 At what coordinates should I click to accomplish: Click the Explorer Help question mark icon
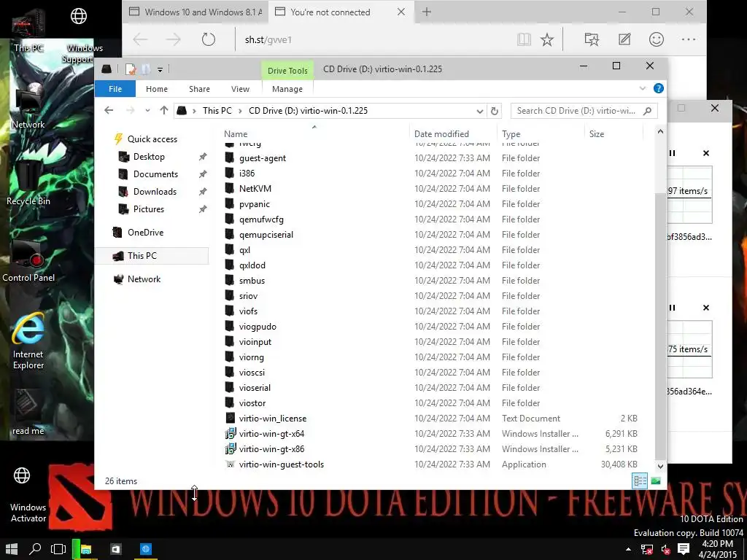(x=659, y=88)
